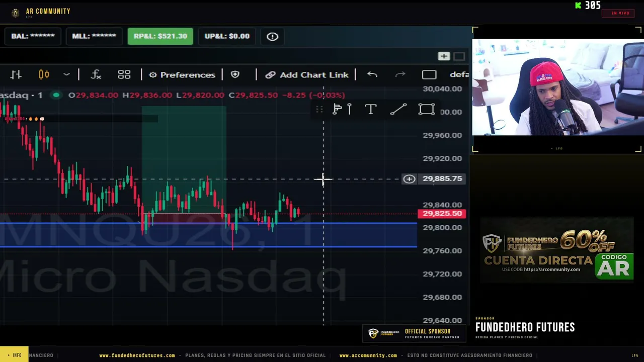Open www.fundedherofutures.com ticker link
The height and width of the screenshot is (362, 644).
(137, 355)
